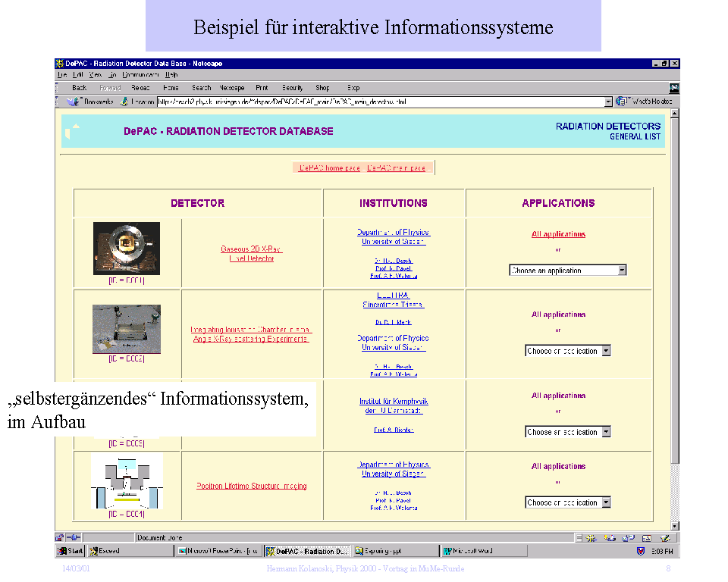Open the Integrating Ionisation Chamber link
This screenshot has width=728, height=582.
point(251,334)
